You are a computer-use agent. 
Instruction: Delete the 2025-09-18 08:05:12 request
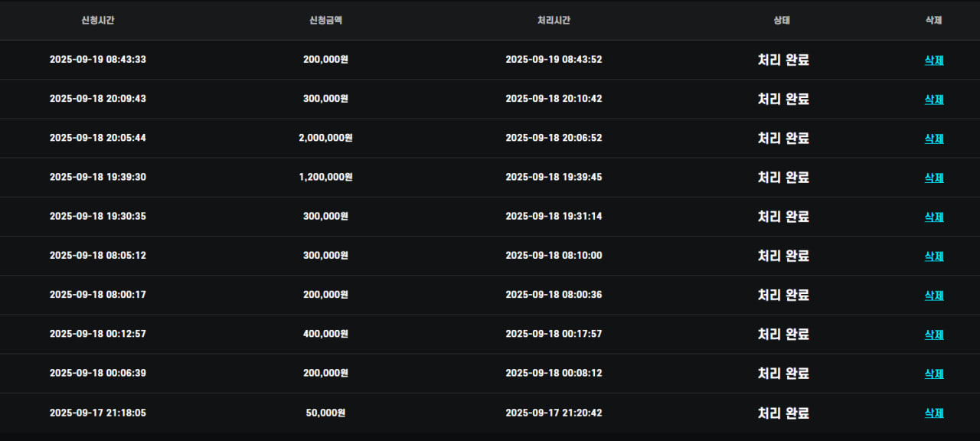pyautogui.click(x=933, y=256)
